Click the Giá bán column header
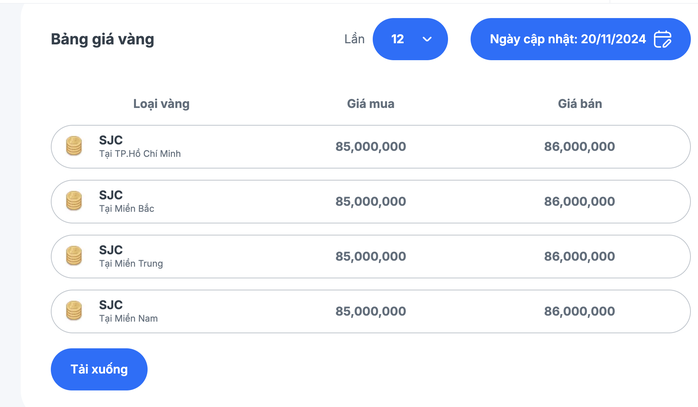 click(580, 104)
